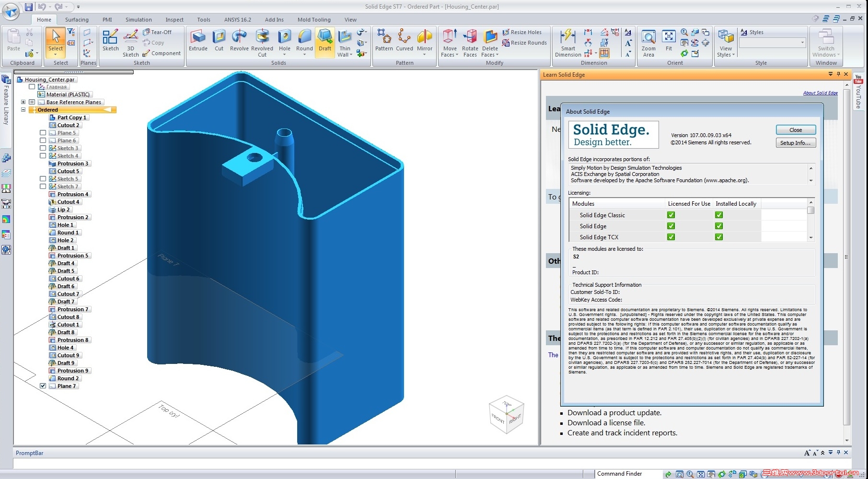Switch to the Inspect tab
The height and width of the screenshot is (479, 868).
(x=174, y=20)
